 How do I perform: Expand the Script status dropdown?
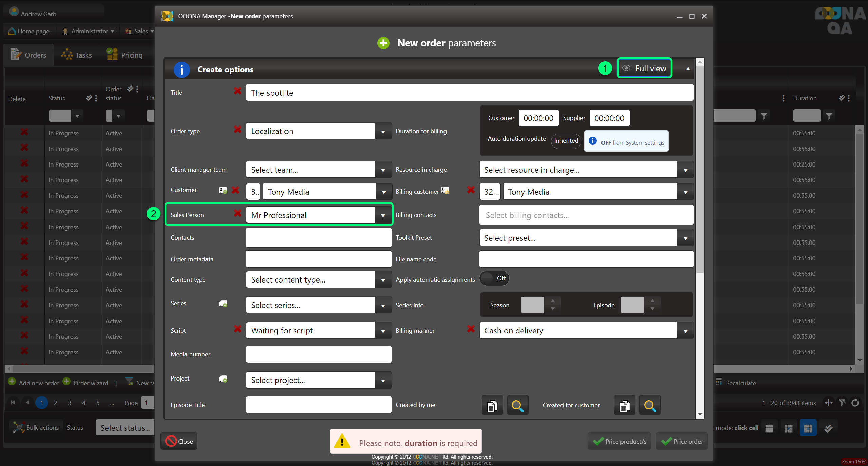click(x=383, y=331)
